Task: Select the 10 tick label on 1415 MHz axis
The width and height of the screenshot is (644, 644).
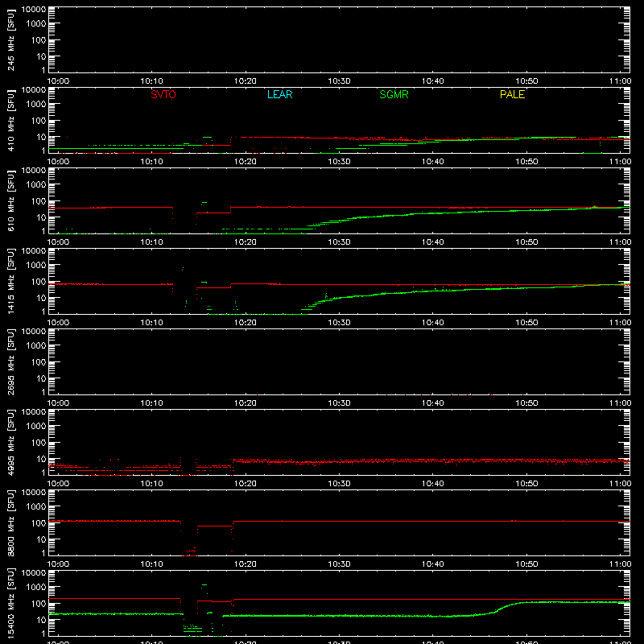Action: coord(41,298)
